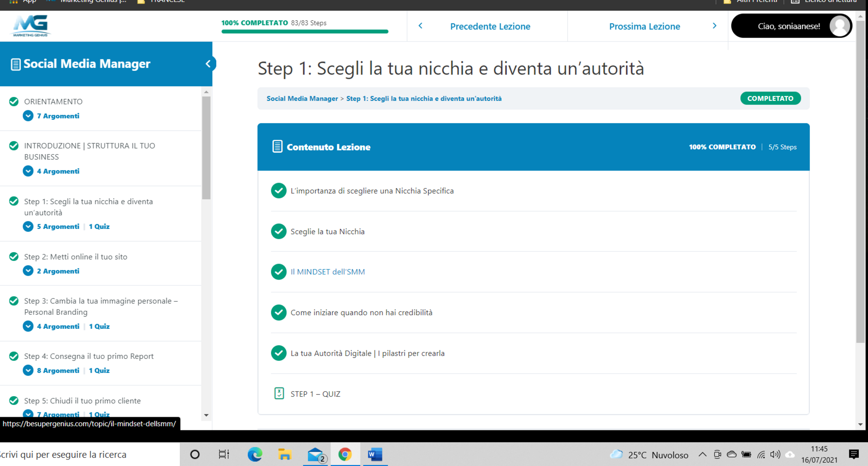868x466 pixels.
Task: Click the checkmark next to ORIENTAMENTO
Action: (x=14, y=102)
